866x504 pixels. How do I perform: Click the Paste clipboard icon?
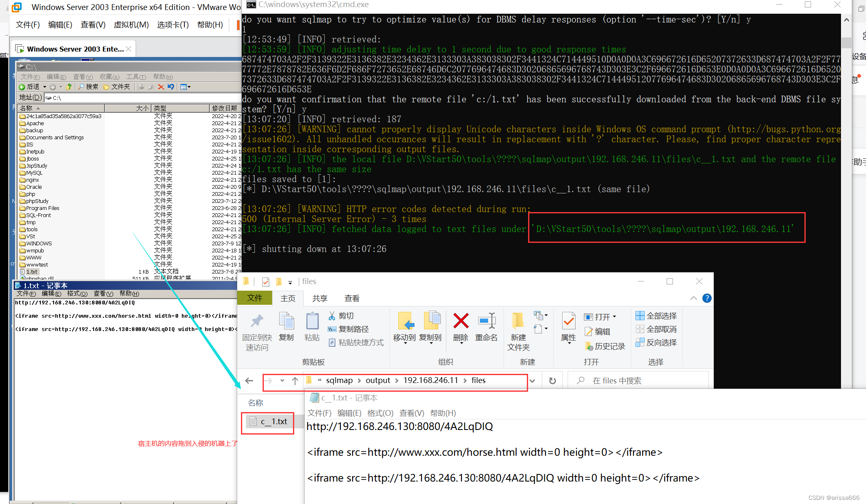coord(312,321)
